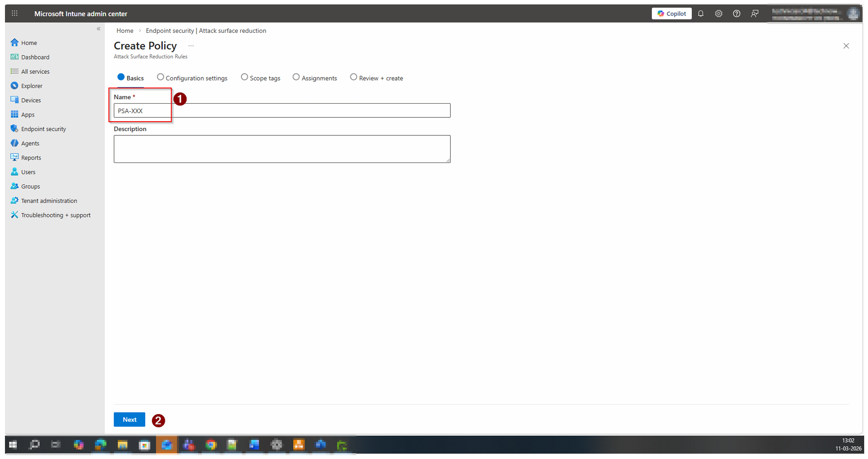Open the help question mark
The height and width of the screenshot is (459, 868).
click(x=736, y=13)
